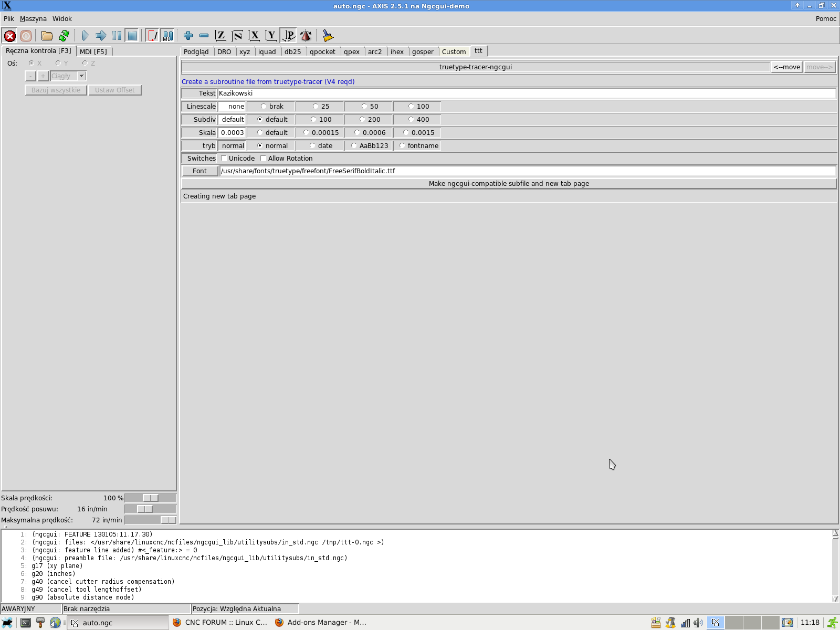Run the program
840x630 pixels.
coord(85,36)
